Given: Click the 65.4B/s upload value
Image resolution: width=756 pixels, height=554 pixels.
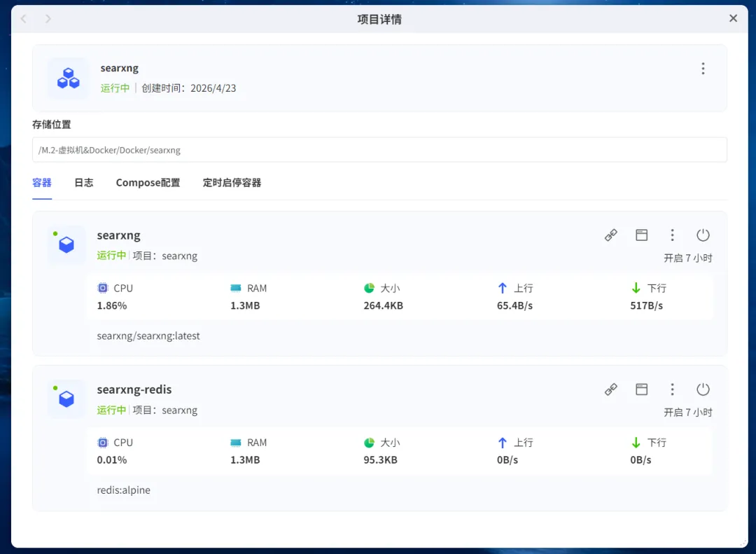Looking at the screenshot, I should click(x=515, y=305).
